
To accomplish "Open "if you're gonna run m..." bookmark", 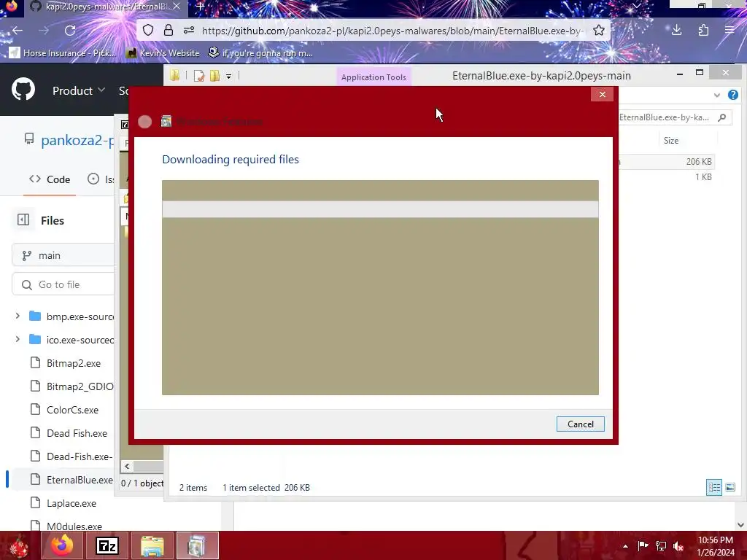I will [x=260, y=52].
